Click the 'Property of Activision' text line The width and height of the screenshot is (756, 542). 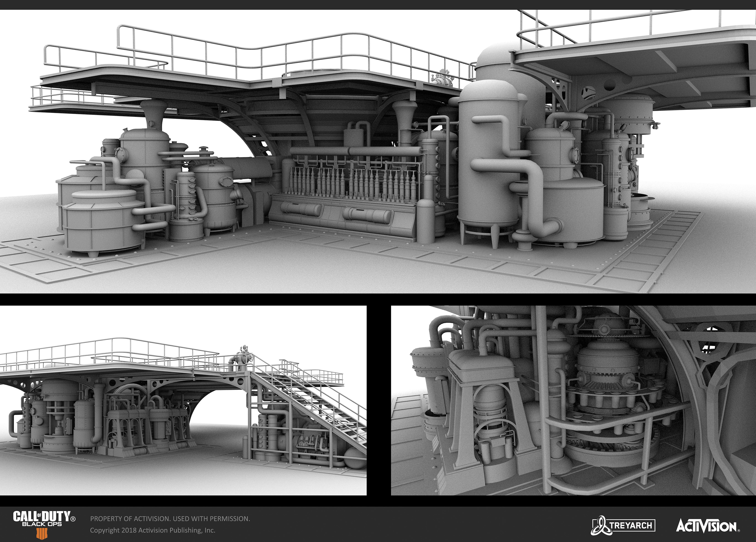[170, 519]
